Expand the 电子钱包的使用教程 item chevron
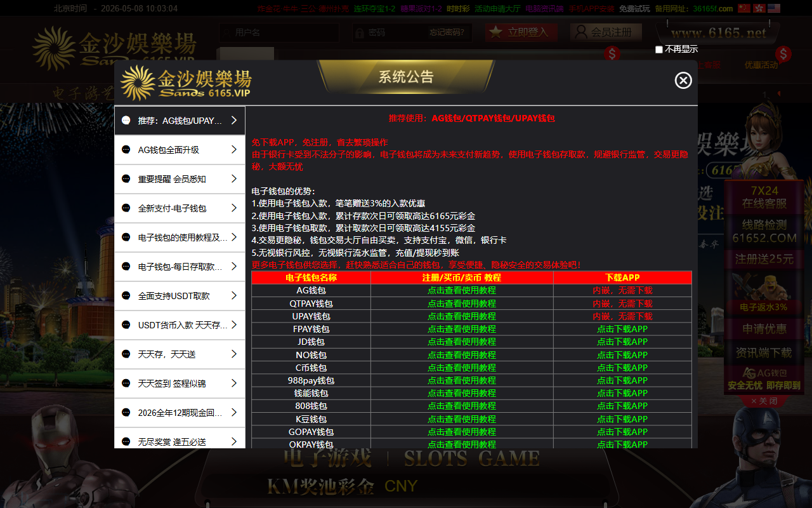 click(234, 237)
